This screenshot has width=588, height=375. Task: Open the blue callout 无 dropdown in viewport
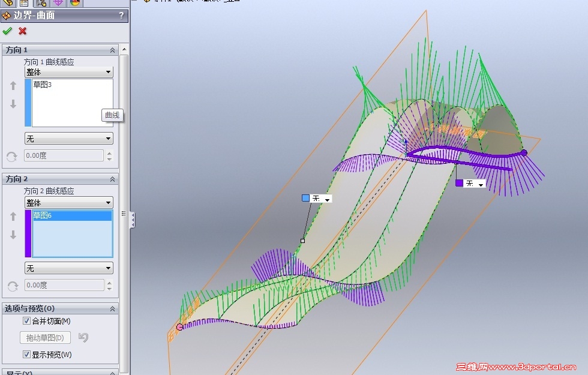coord(328,199)
